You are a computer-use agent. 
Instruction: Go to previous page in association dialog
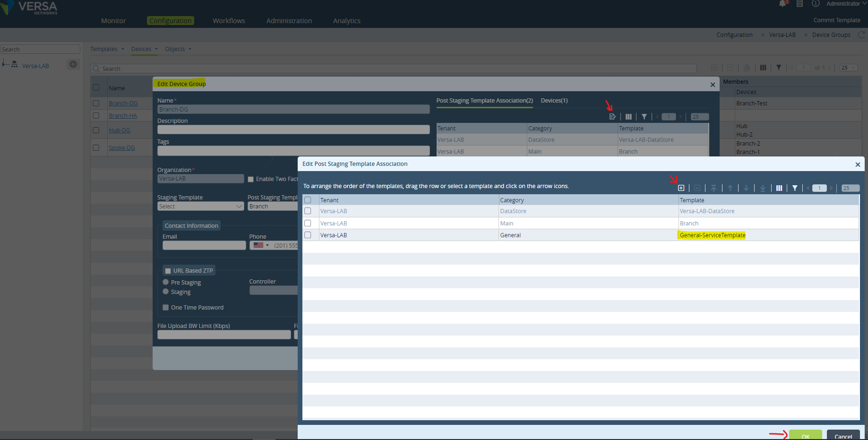[808, 188]
